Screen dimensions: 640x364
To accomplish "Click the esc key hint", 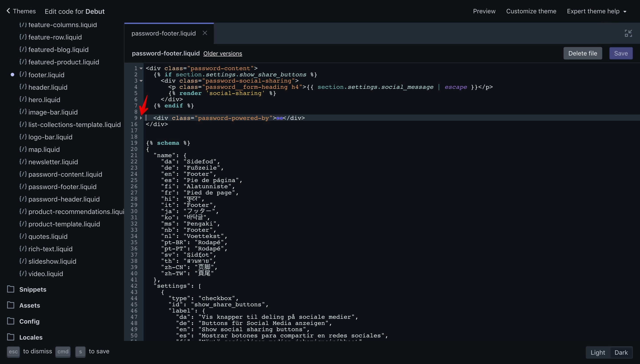I will click(13, 352).
